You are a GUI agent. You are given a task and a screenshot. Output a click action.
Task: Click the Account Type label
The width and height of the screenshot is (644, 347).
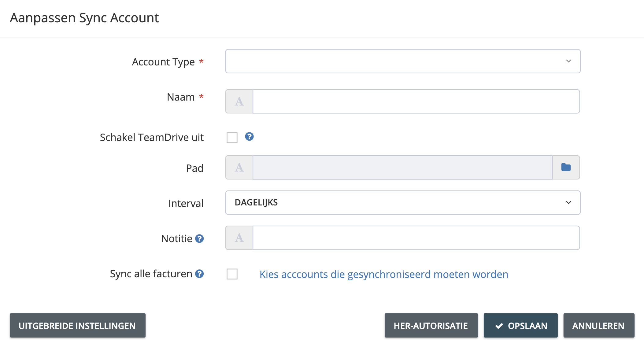coord(163,62)
